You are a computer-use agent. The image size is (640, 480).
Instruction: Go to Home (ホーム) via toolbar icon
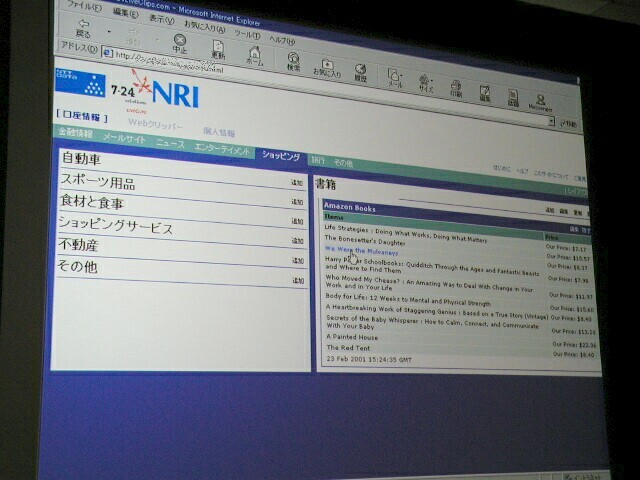pos(254,54)
